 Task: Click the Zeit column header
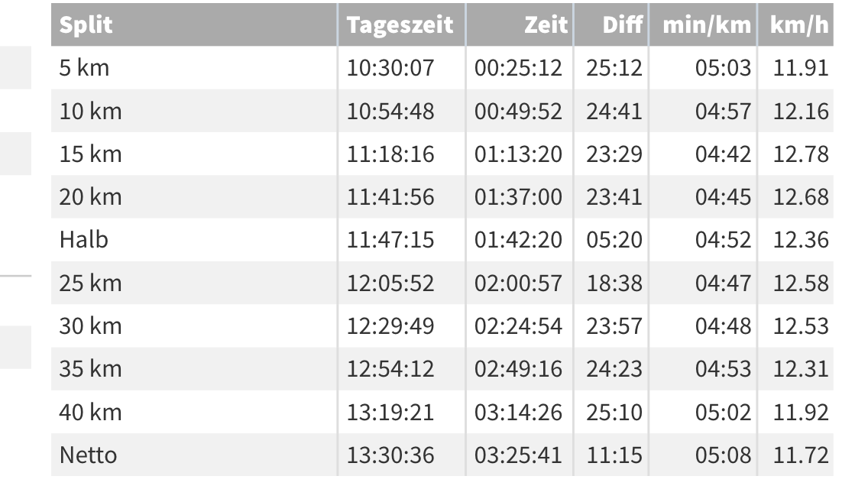[546, 25]
